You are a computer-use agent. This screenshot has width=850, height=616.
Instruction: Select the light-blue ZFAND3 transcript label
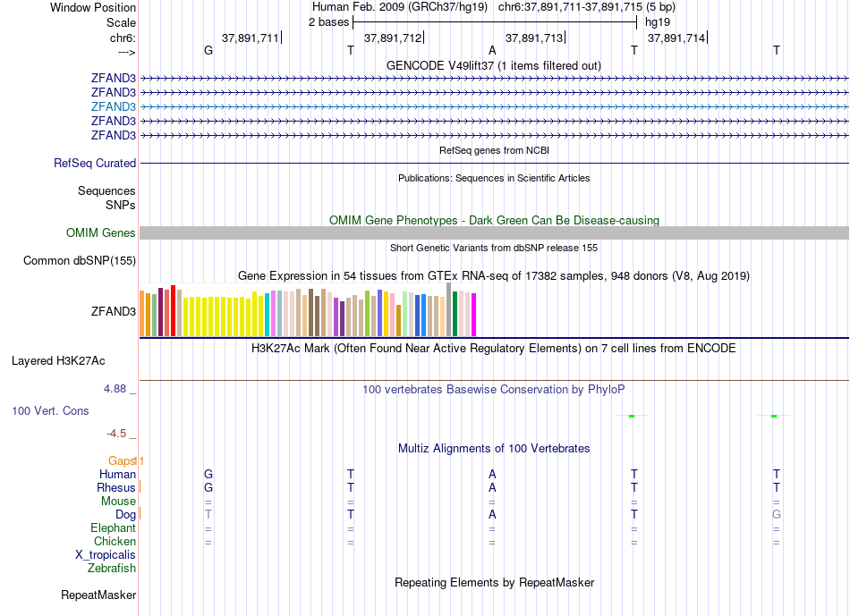tap(114, 106)
